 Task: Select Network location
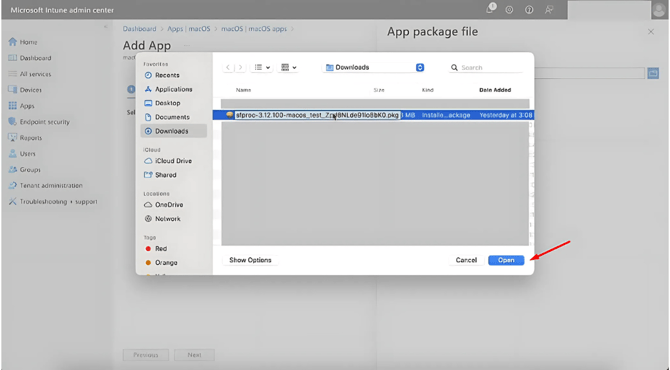coord(168,219)
